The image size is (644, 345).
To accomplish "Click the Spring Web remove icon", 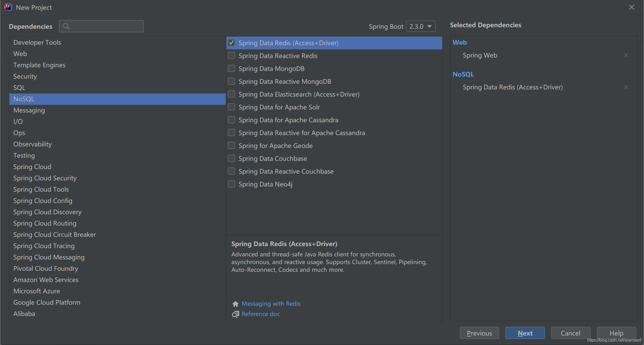I will [626, 54].
